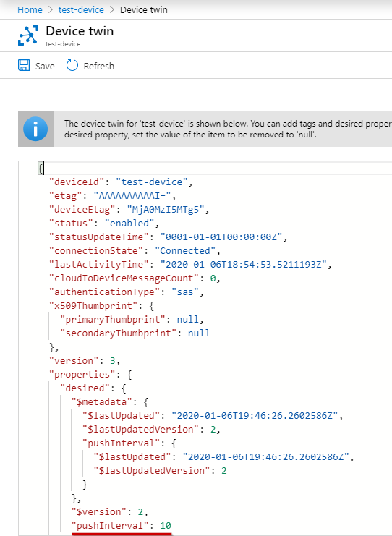The height and width of the screenshot is (536, 392).
Task: Click the secondaryThumbprint null value
Action: tap(199, 333)
